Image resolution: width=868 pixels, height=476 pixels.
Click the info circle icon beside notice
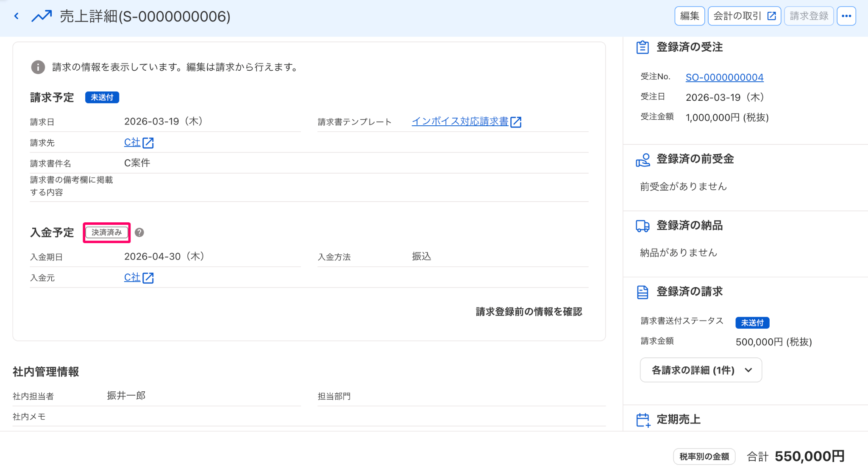pos(38,67)
